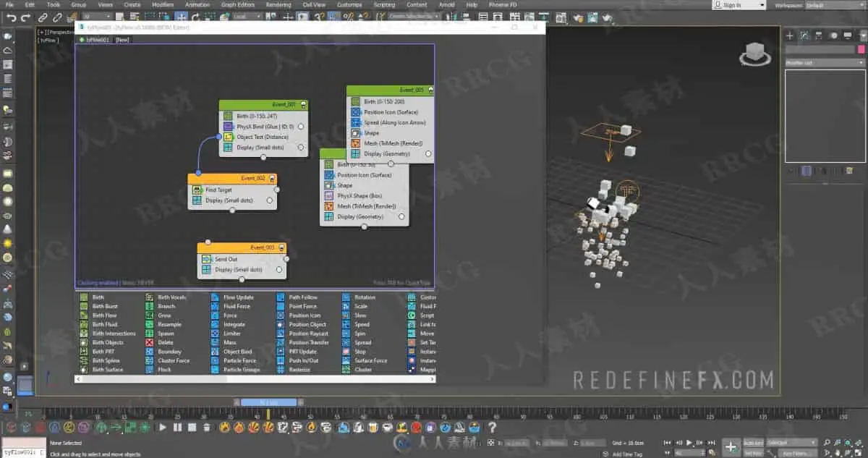Click the Send Out output connector circle
This screenshot has width=868, height=458.
[x=287, y=259]
